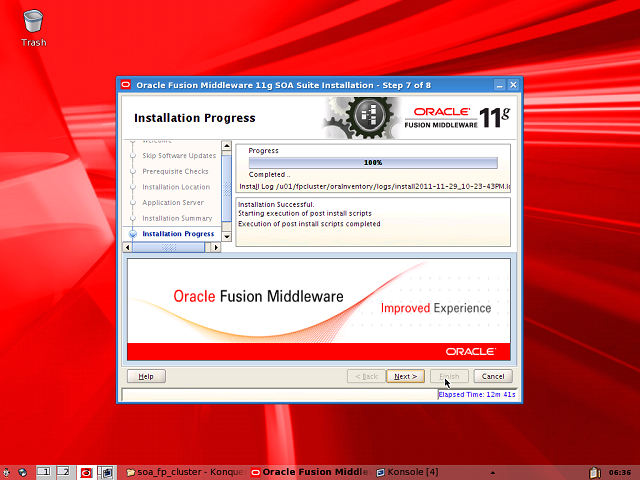Click 'Execution of post install scripts completed' line
Screen dimensions: 640x480
[309, 224]
